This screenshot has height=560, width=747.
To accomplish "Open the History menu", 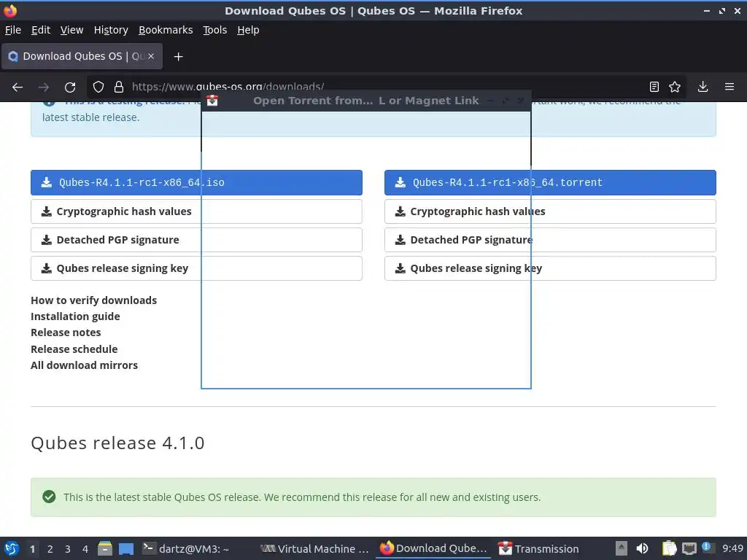I will tap(111, 30).
